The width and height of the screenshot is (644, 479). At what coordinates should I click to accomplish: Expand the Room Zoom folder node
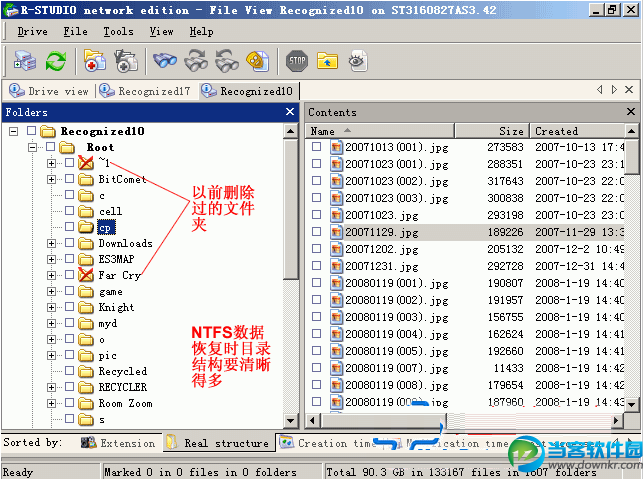tap(51, 404)
